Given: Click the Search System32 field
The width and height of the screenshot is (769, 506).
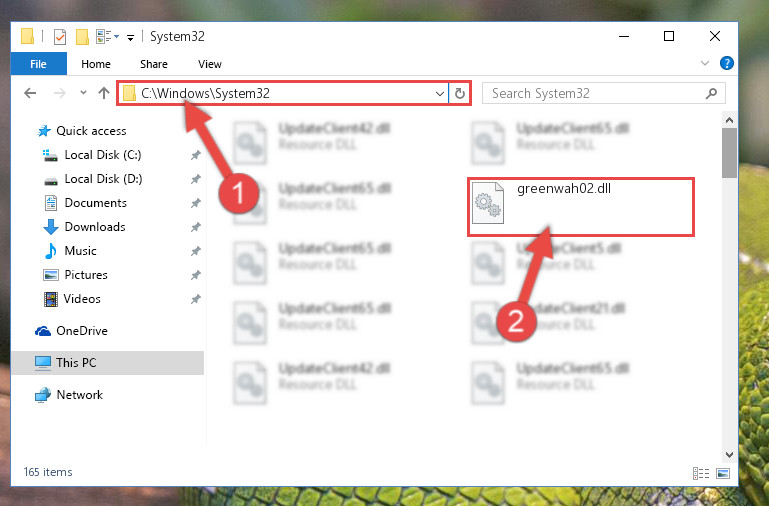Looking at the screenshot, I should pos(604,93).
